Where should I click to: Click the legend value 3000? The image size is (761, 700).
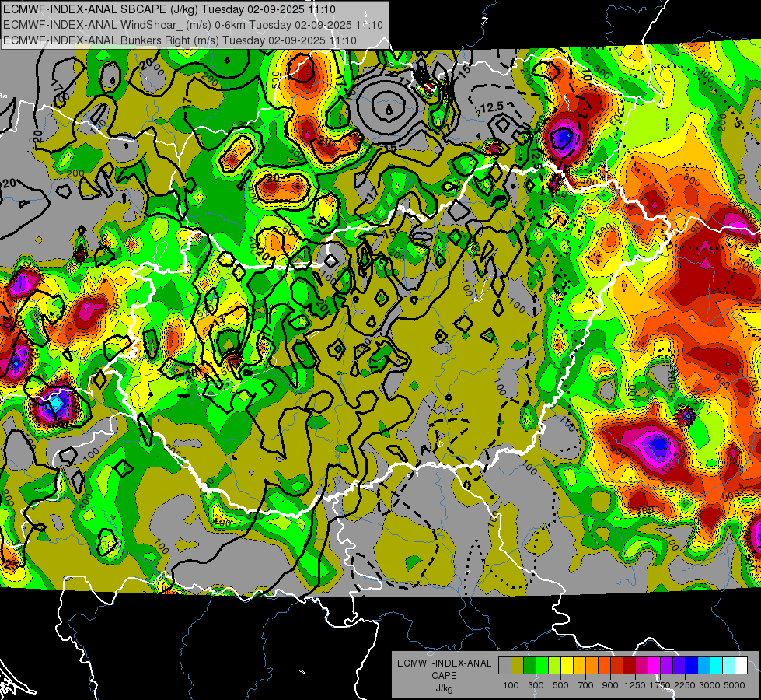(710, 685)
